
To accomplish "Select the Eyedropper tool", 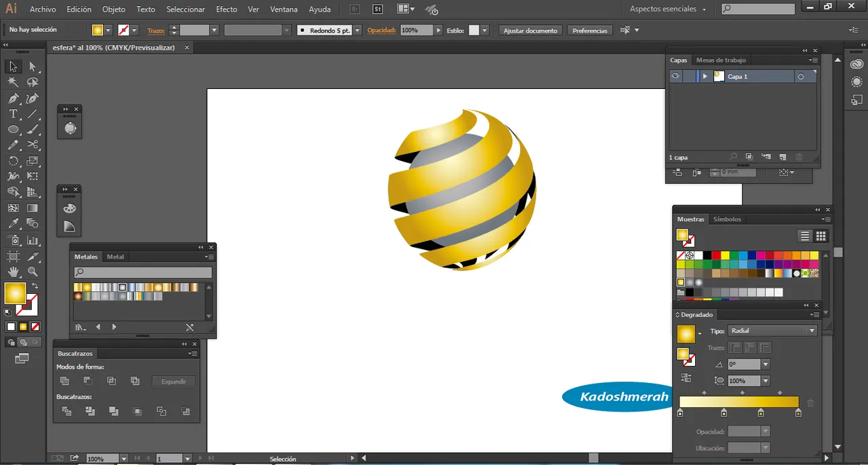I will click(x=13, y=224).
